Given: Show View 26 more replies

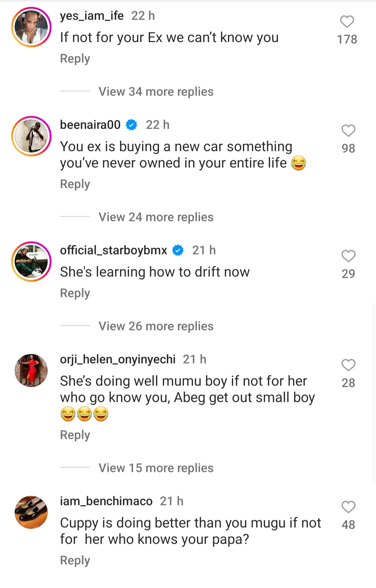Looking at the screenshot, I should click(x=156, y=326).
